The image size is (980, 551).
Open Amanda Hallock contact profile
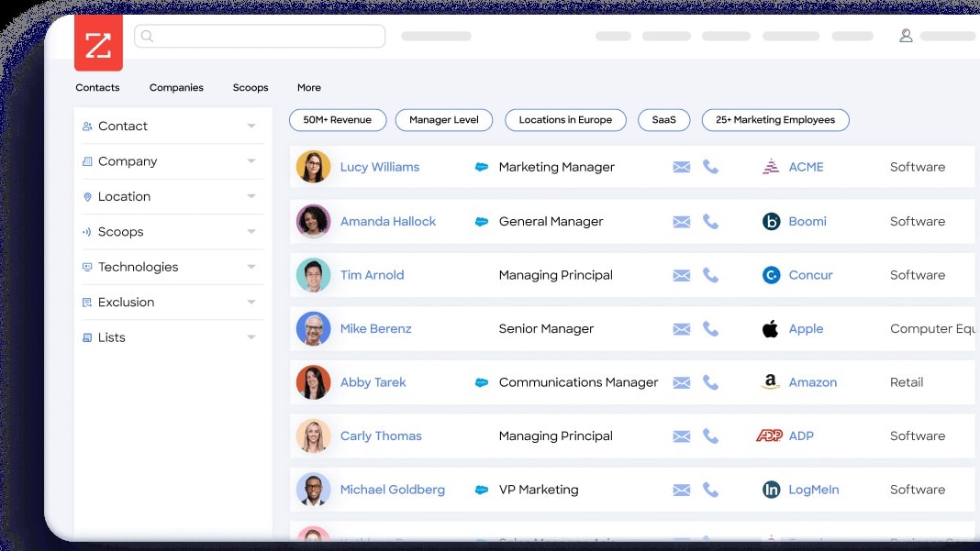(388, 221)
